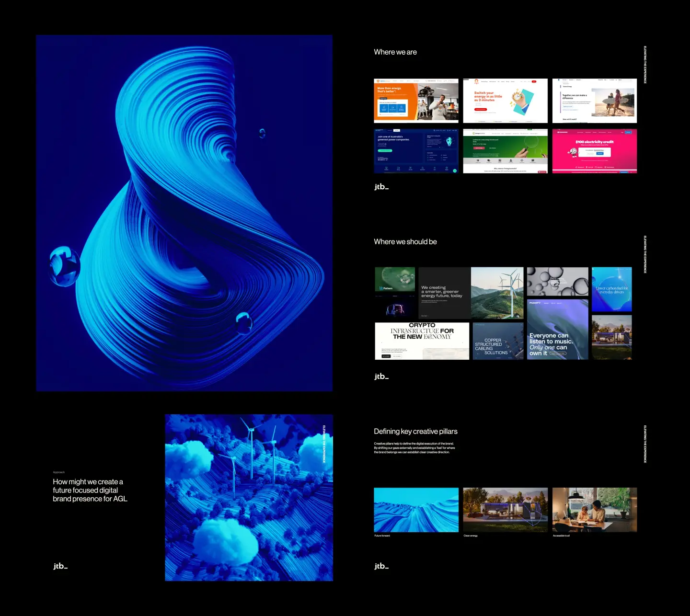Select the 'Copper Structured Cabling Solutions' thumbnail
690x616 pixels.
[x=498, y=341]
